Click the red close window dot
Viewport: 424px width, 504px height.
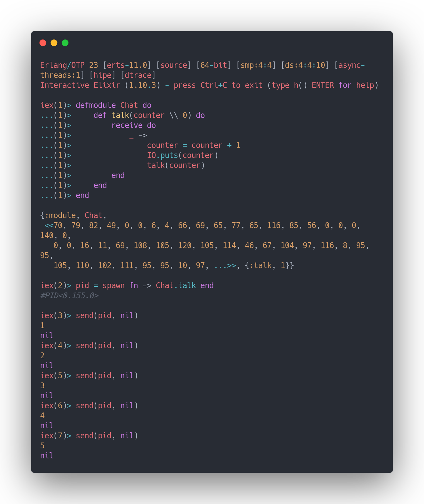[43, 43]
